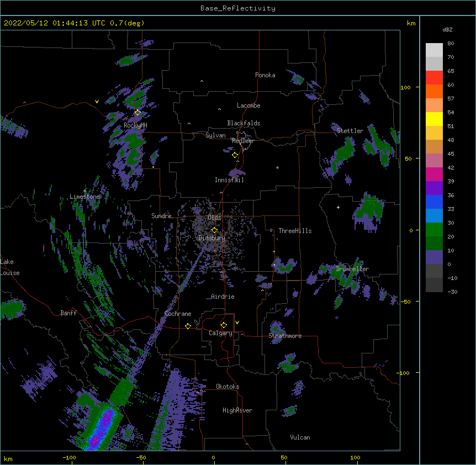Image resolution: width=476 pixels, height=465 pixels.
Task: Pick the red 60-65 dBZ legend swatch
Action: coord(434,77)
